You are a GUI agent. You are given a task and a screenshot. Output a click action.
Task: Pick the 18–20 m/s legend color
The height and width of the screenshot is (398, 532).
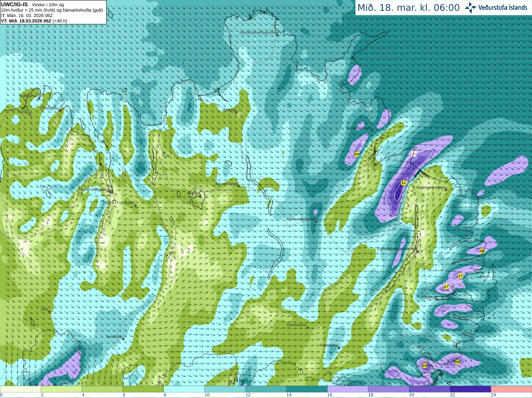[389, 389]
